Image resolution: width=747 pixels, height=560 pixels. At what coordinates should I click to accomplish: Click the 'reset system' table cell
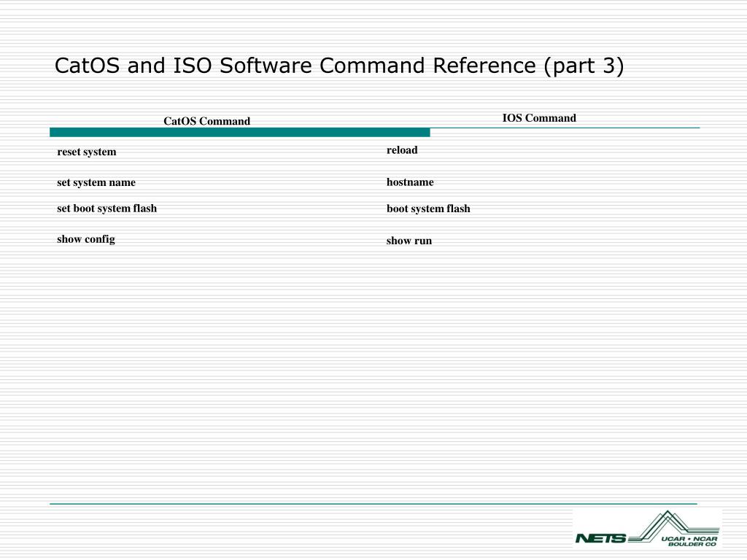tap(87, 152)
